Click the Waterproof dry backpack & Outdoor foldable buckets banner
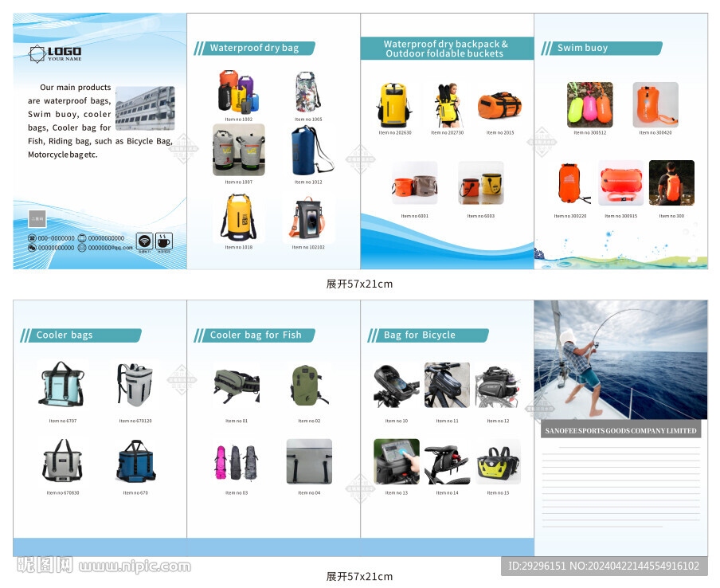The width and height of the screenshot is (720, 588). (447, 49)
